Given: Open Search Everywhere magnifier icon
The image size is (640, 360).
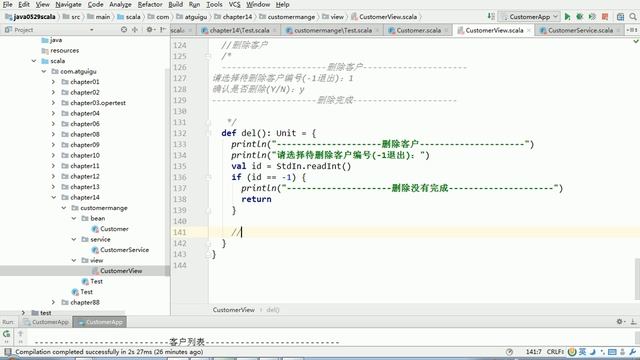Looking at the screenshot, I should click(x=633, y=17).
